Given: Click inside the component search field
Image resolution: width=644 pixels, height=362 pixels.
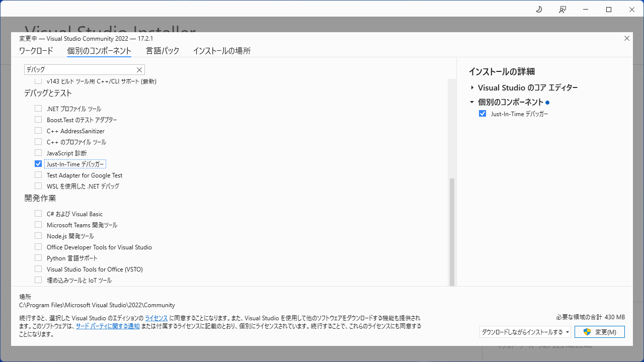Looking at the screenshot, I should pos(80,69).
